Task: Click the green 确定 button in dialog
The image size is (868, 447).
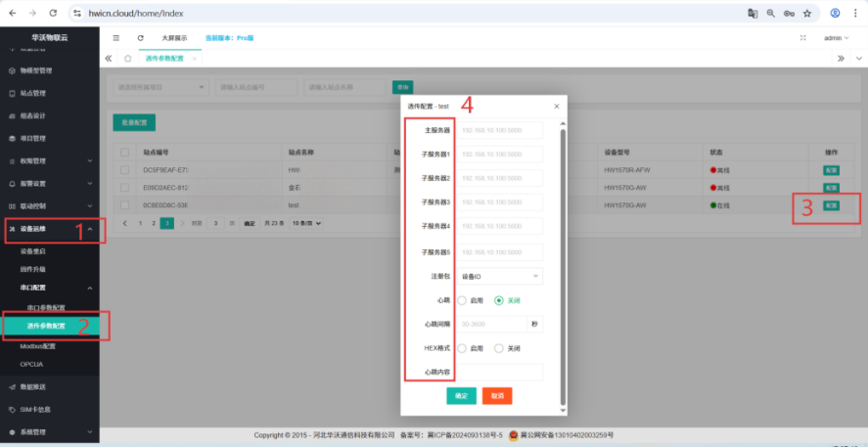Action: [461, 395]
